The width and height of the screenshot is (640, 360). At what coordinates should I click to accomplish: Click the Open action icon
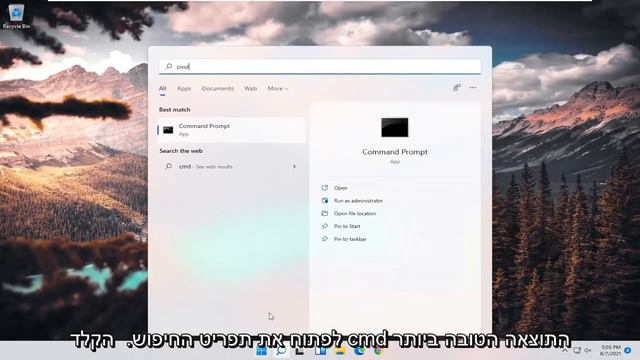coord(325,188)
